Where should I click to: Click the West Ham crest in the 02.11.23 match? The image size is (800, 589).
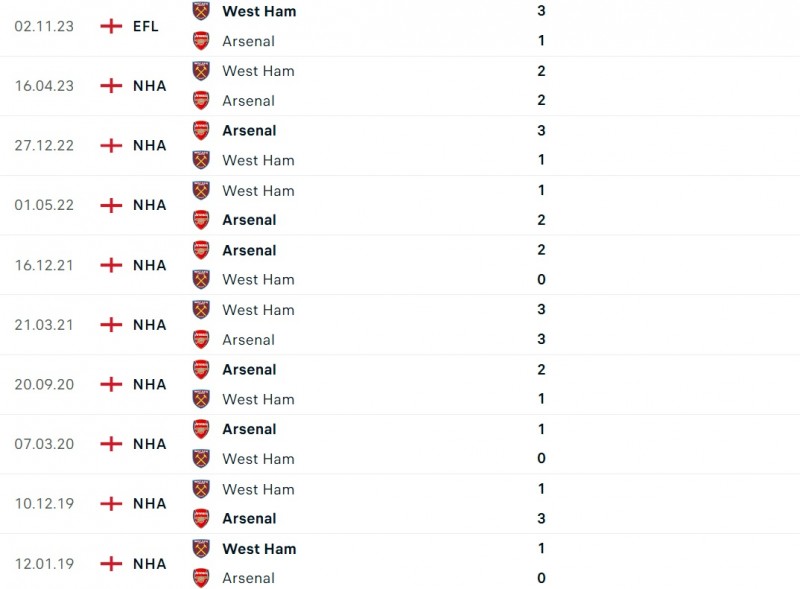(x=201, y=12)
